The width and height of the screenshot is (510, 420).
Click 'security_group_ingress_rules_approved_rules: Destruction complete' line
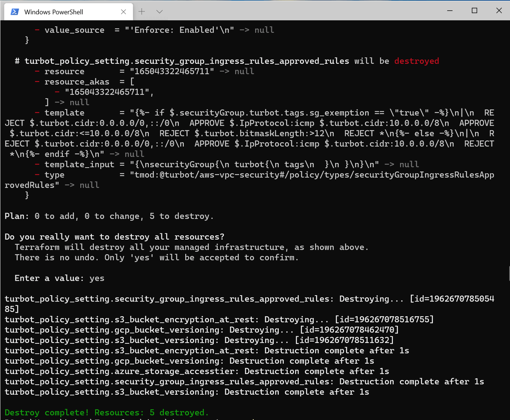pos(244,382)
